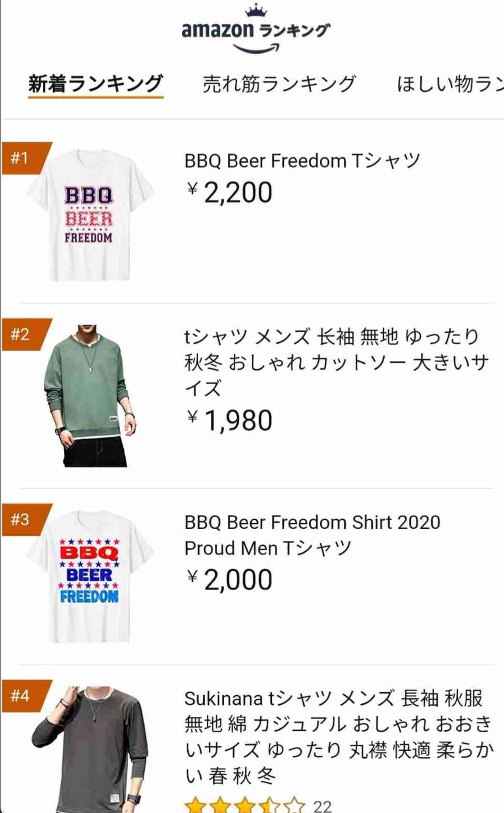Click the star rating on item #4
Viewport: 504px width, 813px height.
[x=245, y=805]
